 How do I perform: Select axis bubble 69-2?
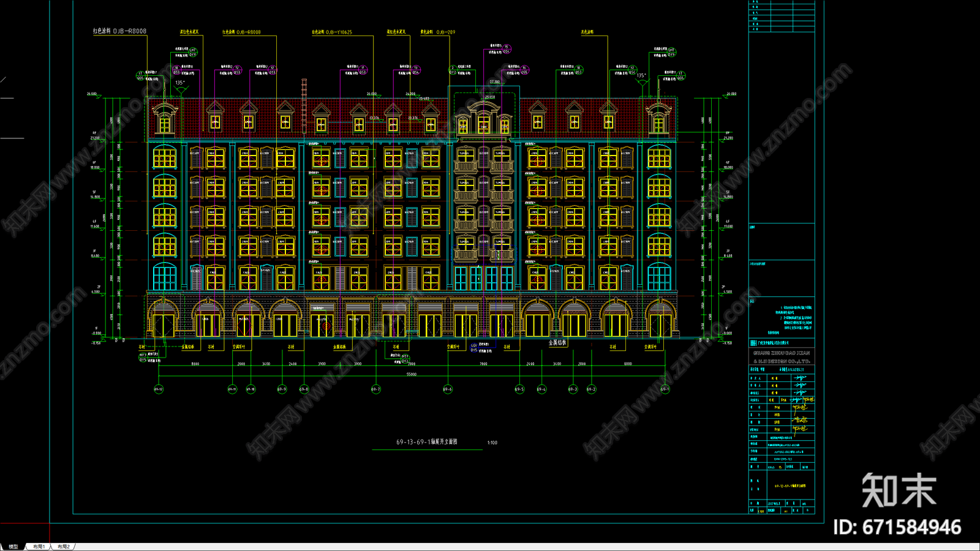(591, 389)
